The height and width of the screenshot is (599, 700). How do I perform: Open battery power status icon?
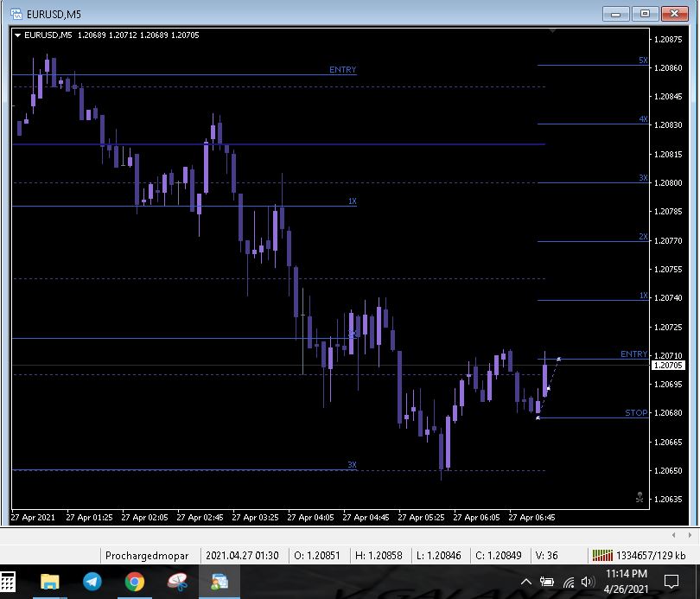(x=547, y=582)
